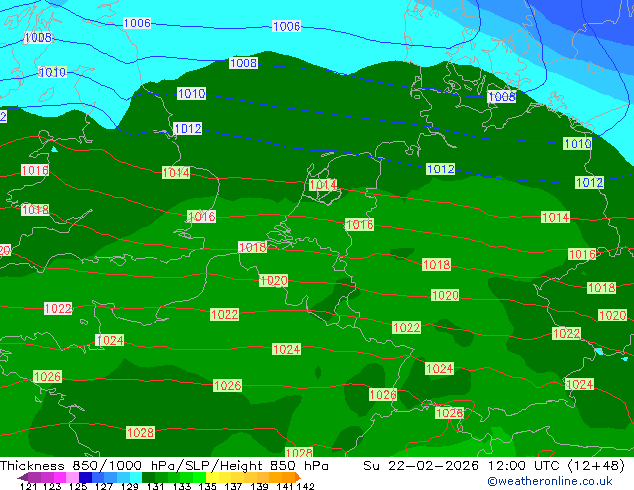Click legend value 139
The width and height of the screenshot is (634, 490).
click(259, 486)
